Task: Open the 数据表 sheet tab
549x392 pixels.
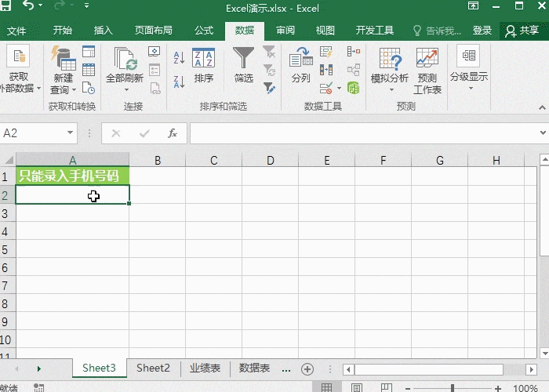Action: [x=255, y=368]
